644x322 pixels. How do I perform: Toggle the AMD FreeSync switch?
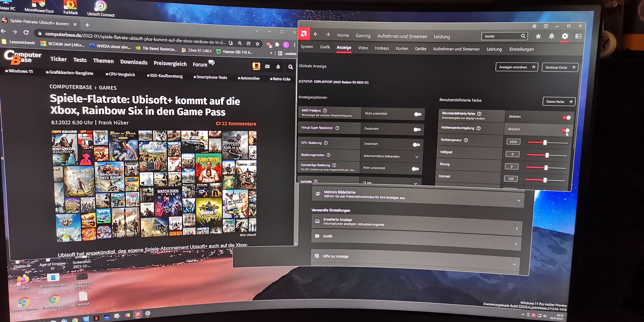click(417, 115)
